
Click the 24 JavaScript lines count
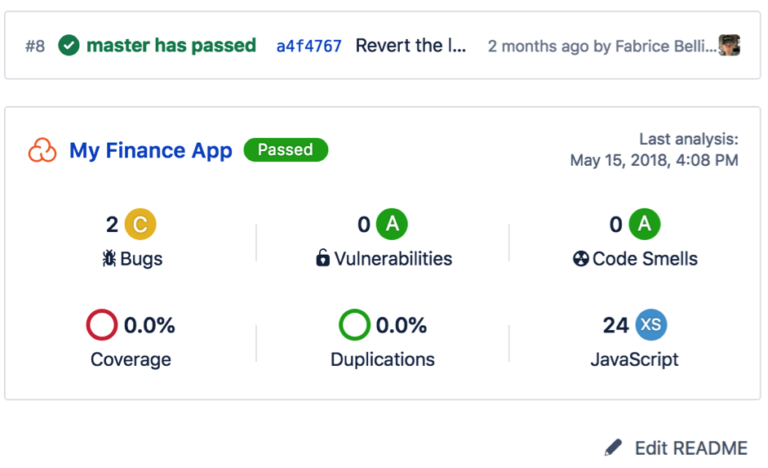tap(616, 325)
